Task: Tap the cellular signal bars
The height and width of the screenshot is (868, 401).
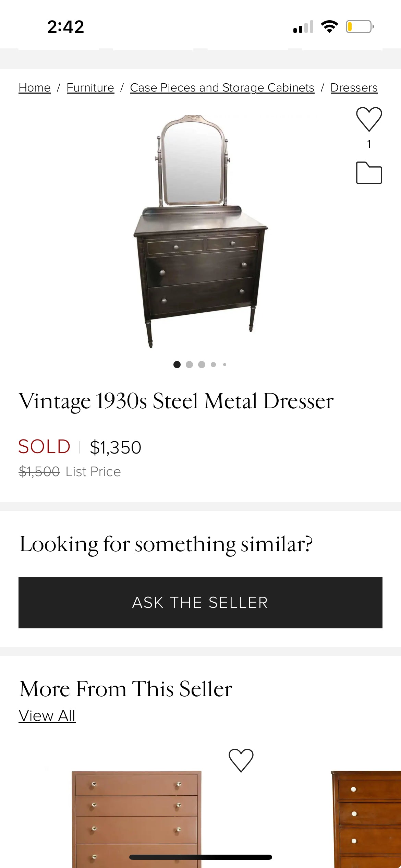Action: [303, 27]
